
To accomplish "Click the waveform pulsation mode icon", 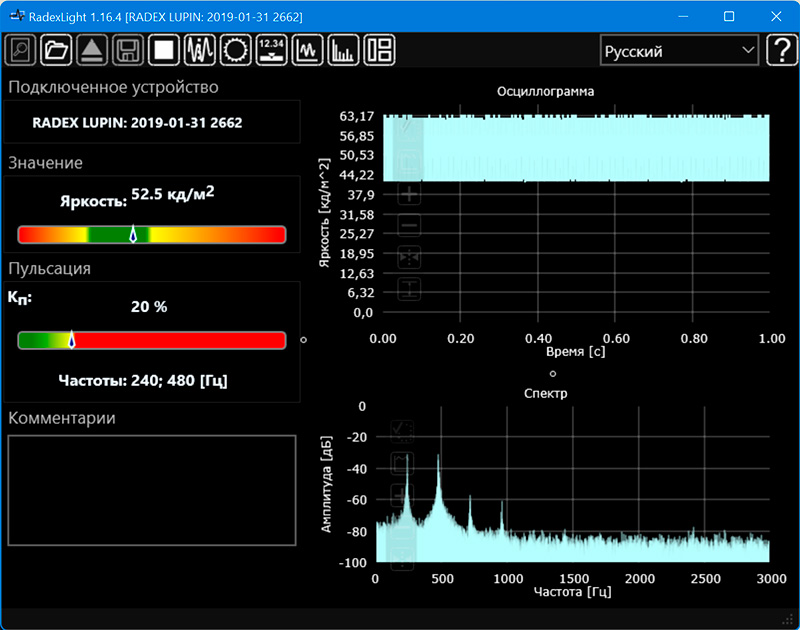I will (x=200, y=49).
